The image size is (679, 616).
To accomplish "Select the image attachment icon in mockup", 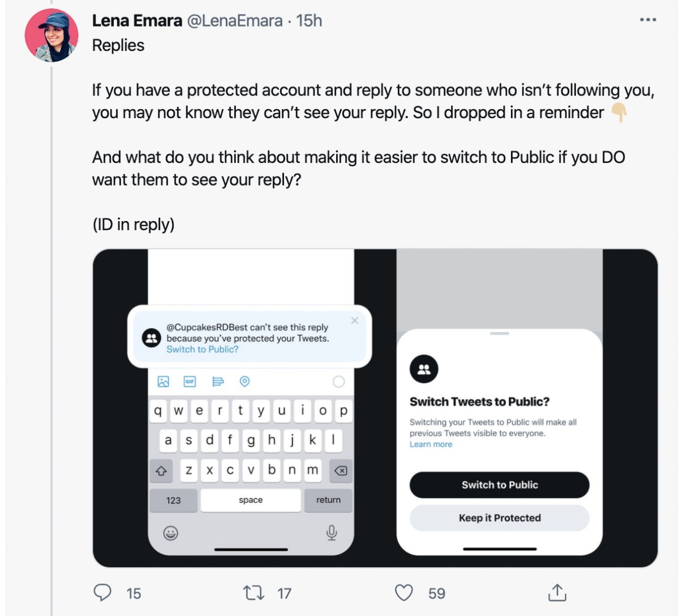I will pos(164,382).
